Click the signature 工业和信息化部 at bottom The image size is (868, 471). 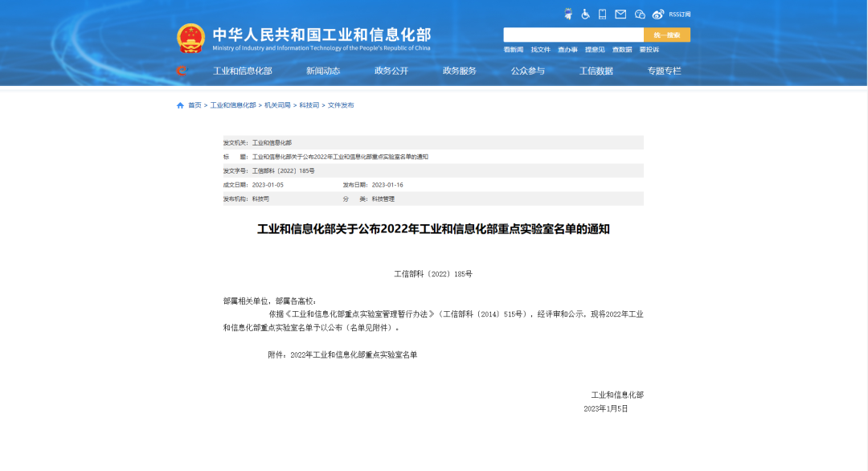pos(617,395)
